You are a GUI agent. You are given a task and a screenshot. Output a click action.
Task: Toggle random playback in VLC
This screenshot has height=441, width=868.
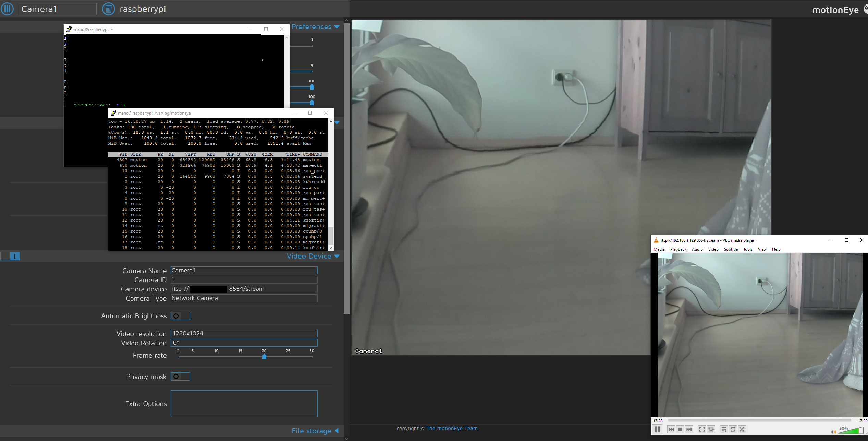pyautogui.click(x=742, y=429)
